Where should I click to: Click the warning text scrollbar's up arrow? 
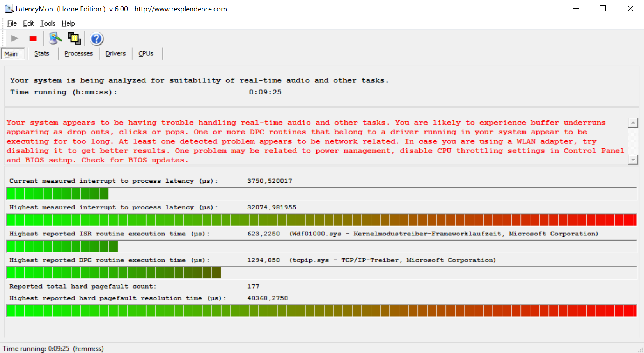[x=633, y=123]
